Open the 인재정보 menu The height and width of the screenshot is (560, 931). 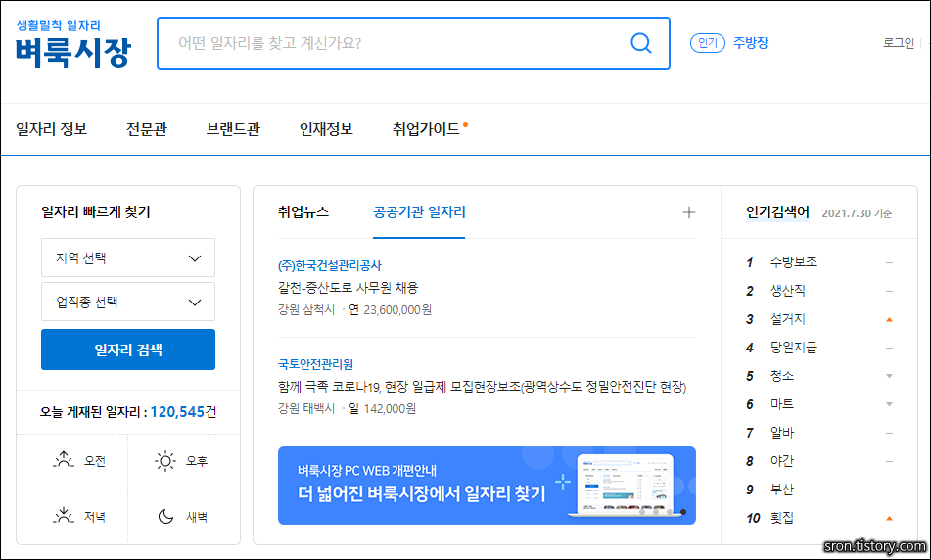(x=326, y=129)
